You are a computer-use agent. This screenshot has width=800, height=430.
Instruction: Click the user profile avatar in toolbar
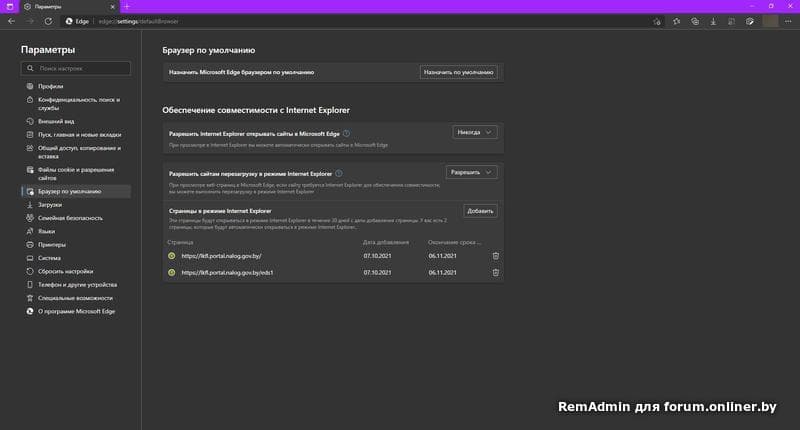[x=770, y=21]
